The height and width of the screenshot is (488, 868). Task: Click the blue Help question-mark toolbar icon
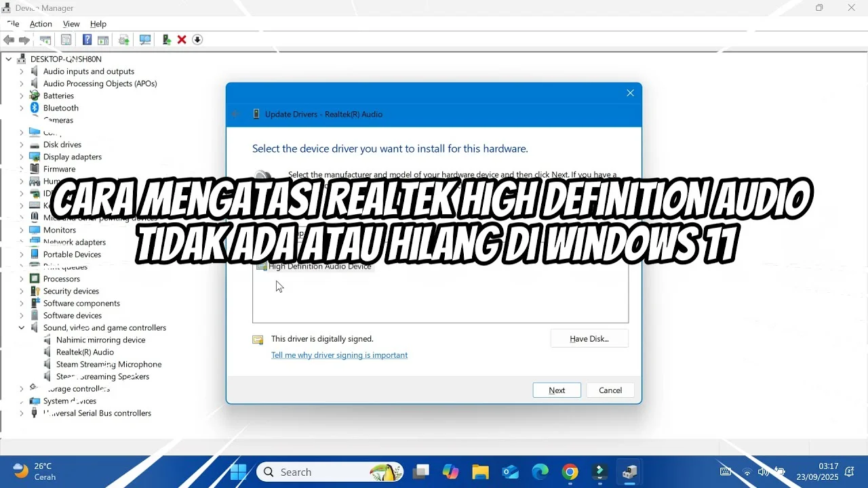[87, 40]
